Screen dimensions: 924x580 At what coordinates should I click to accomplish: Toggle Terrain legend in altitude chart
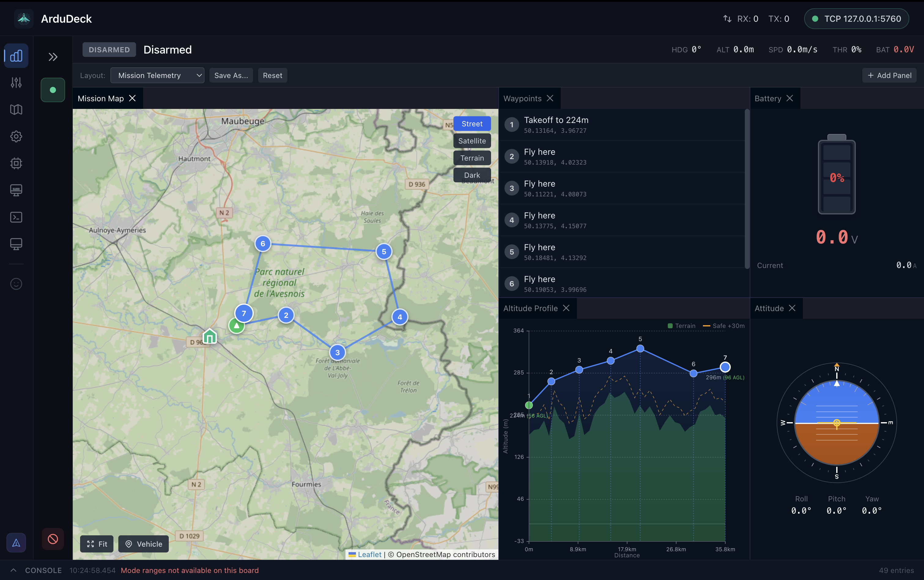click(681, 326)
